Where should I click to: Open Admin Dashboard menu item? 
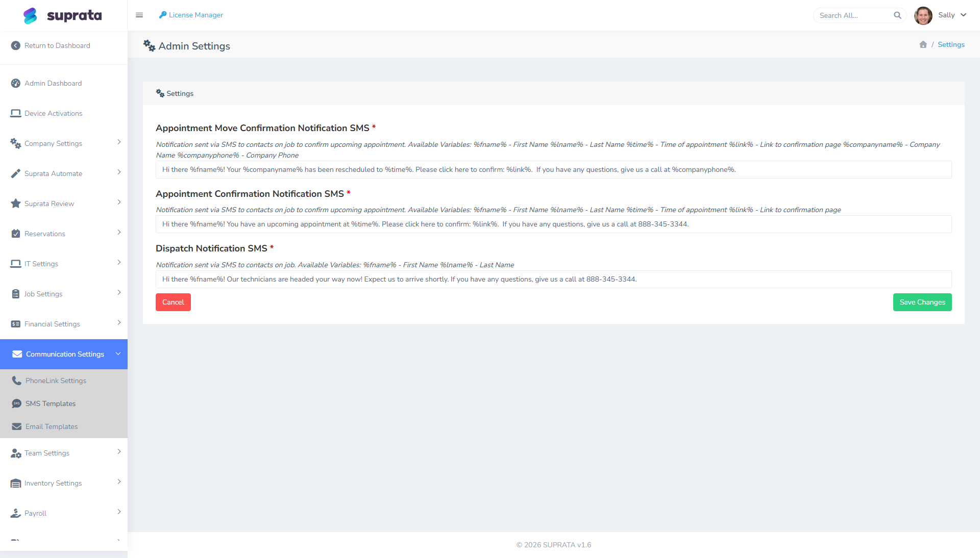point(64,83)
